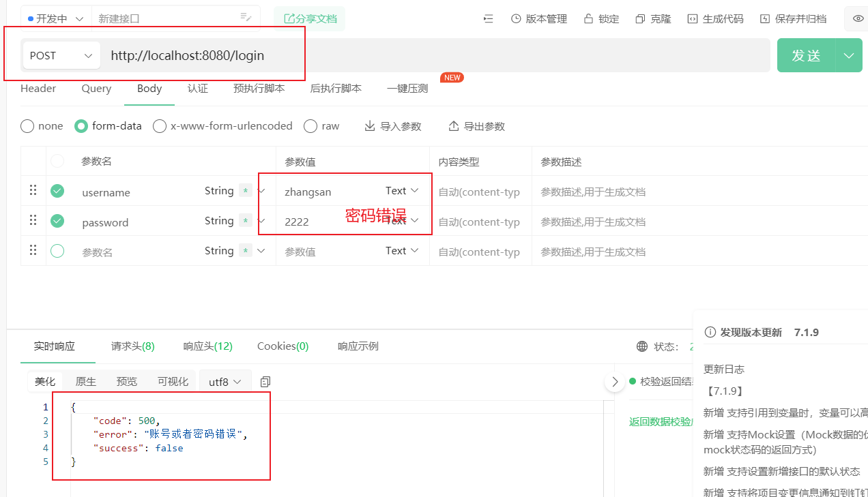Viewport: 868px width, 497px height.
Task: Open the POST request method dropdown
Action: tap(61, 55)
